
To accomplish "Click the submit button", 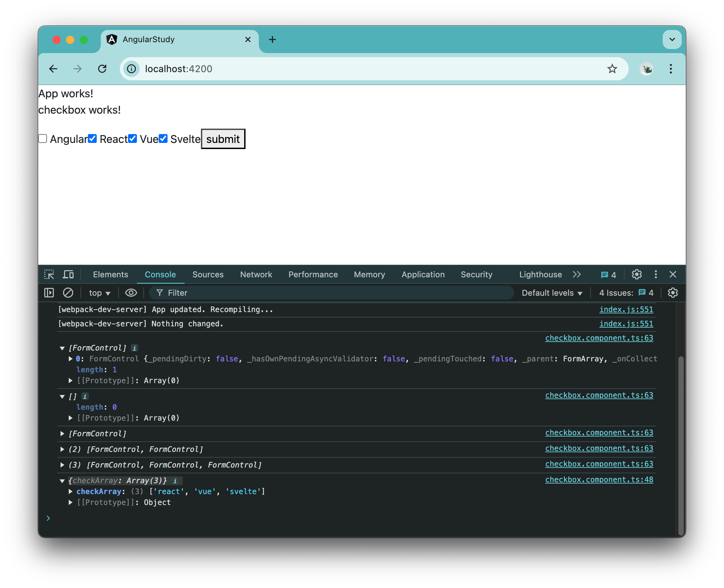I will [223, 139].
